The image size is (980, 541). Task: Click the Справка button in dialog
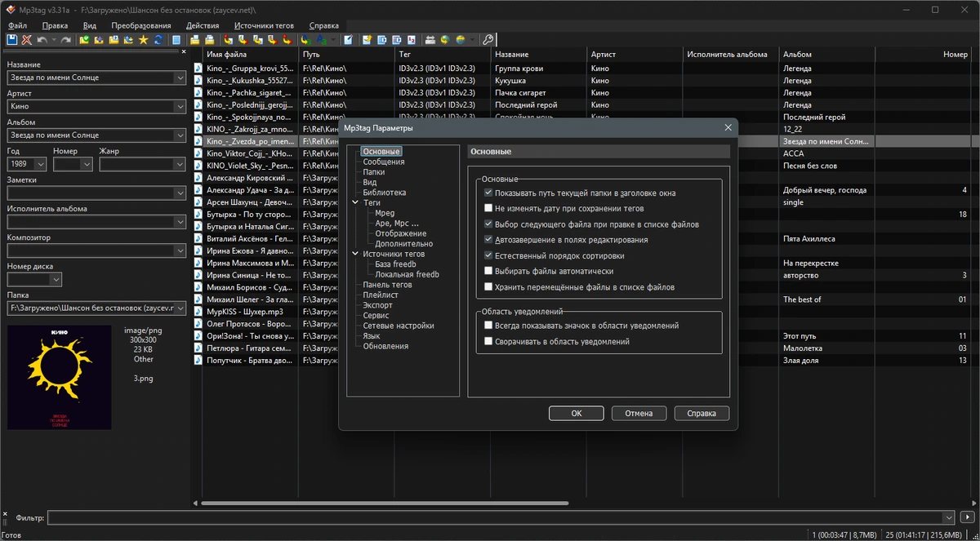(702, 414)
